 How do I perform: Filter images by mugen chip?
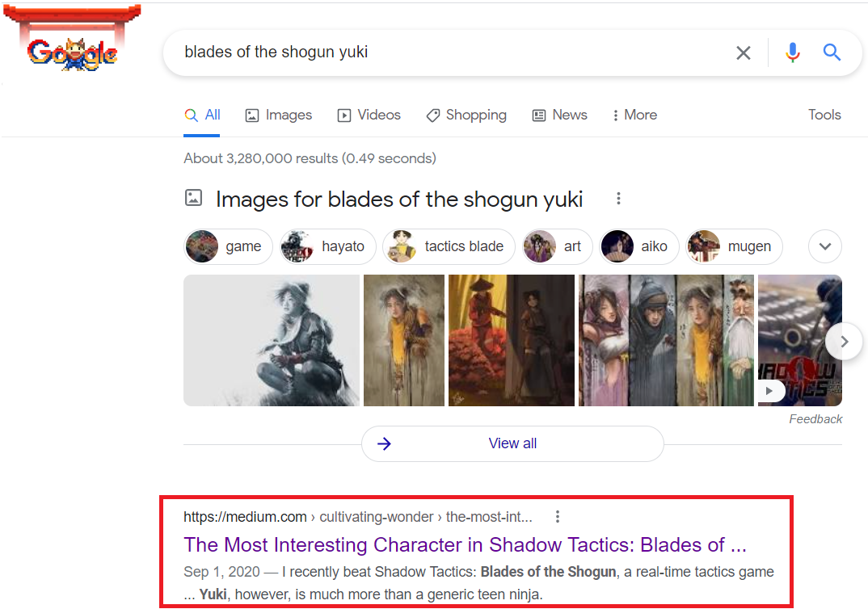734,246
